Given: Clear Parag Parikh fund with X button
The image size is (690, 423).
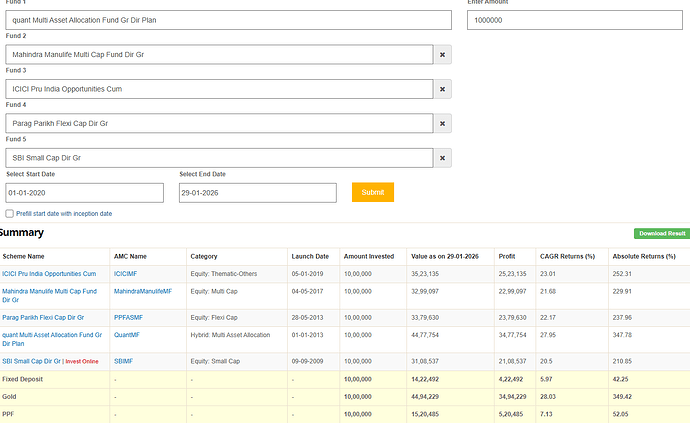Looking at the screenshot, I should pos(443,124).
